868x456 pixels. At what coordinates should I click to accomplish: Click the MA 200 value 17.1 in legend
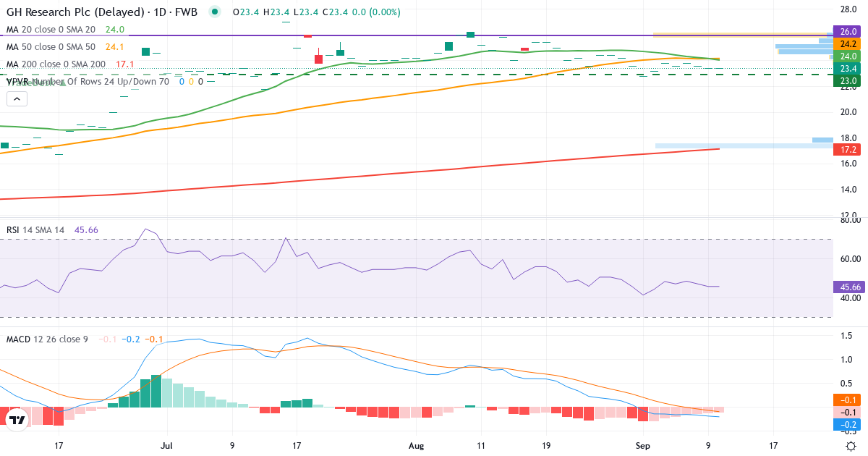[x=125, y=64]
